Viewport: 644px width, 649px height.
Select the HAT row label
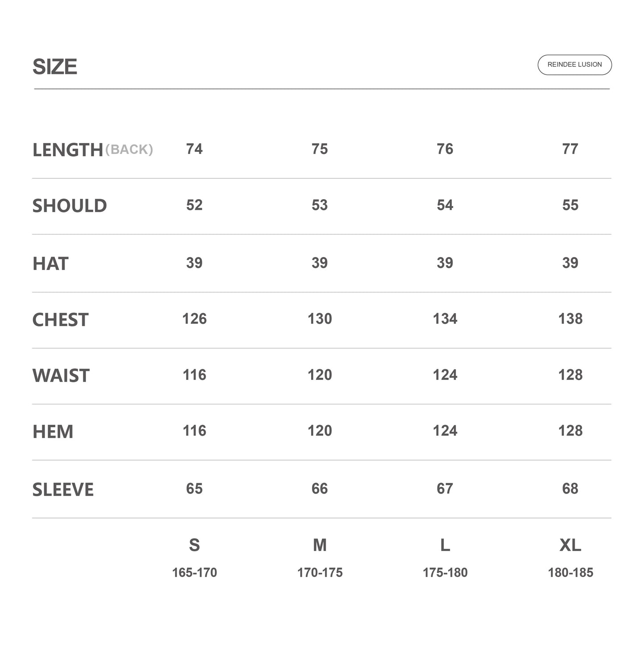click(50, 264)
